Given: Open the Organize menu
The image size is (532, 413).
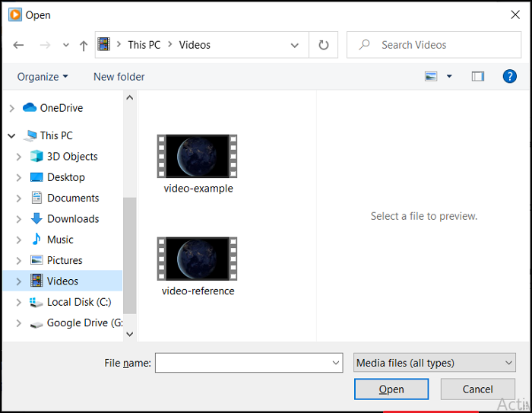Looking at the screenshot, I should [x=43, y=77].
